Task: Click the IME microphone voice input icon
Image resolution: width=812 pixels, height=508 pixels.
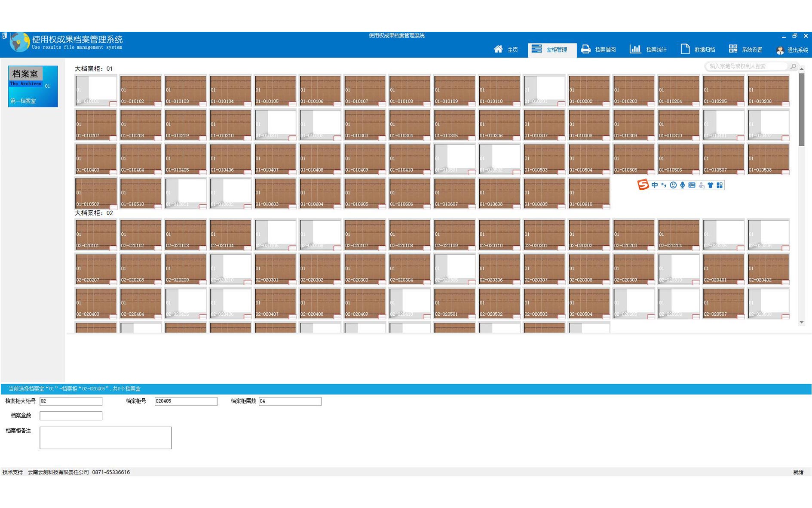Action: click(x=682, y=185)
